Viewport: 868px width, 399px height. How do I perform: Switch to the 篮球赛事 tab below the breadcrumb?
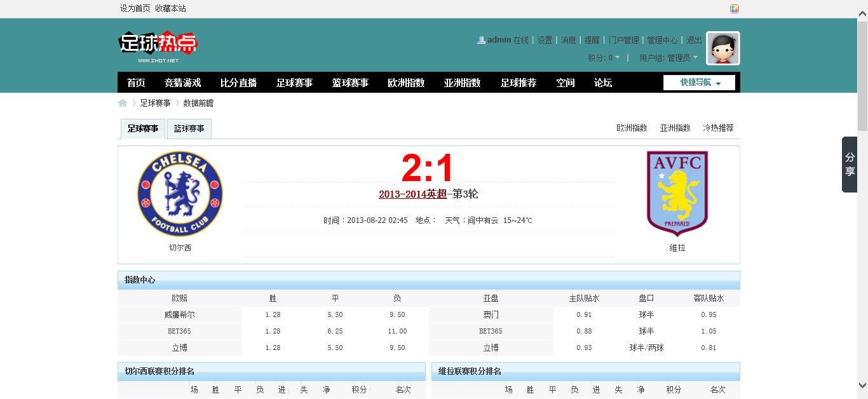(189, 128)
